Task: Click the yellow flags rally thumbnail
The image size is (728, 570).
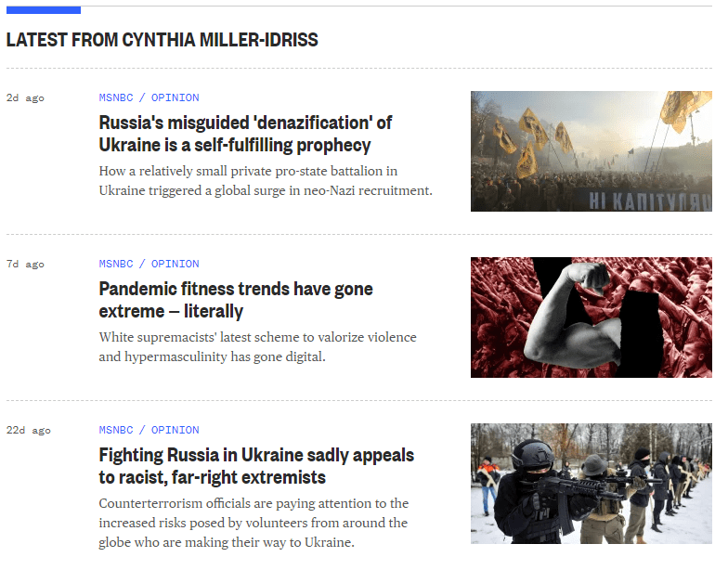Action: pos(591,151)
